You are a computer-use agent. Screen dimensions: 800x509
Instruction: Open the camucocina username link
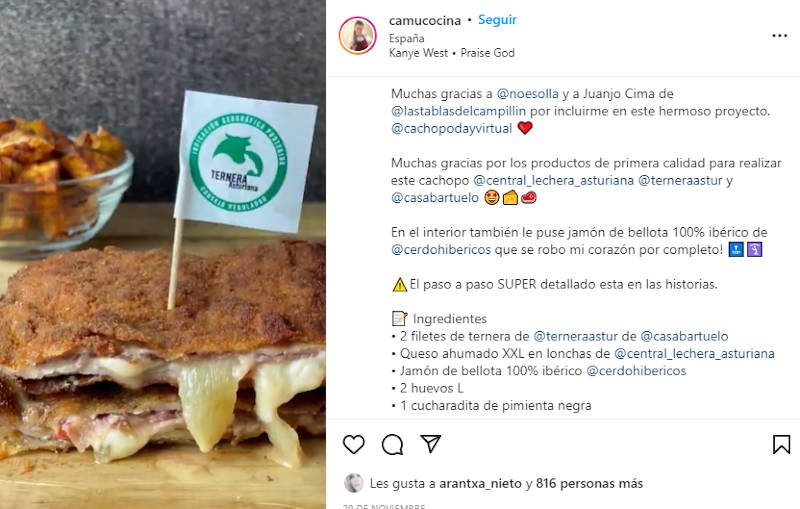(x=424, y=20)
